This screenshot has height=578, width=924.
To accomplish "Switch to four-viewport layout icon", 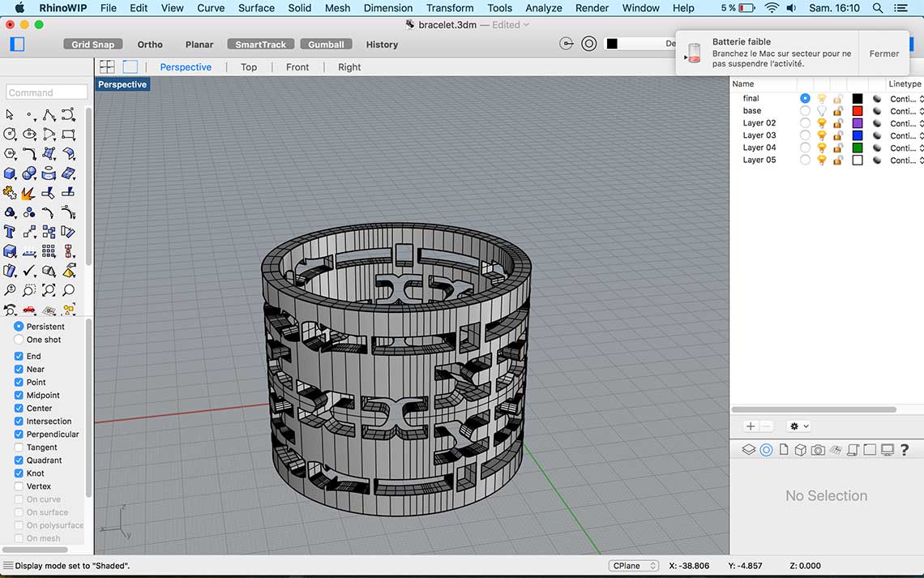I will (x=107, y=66).
